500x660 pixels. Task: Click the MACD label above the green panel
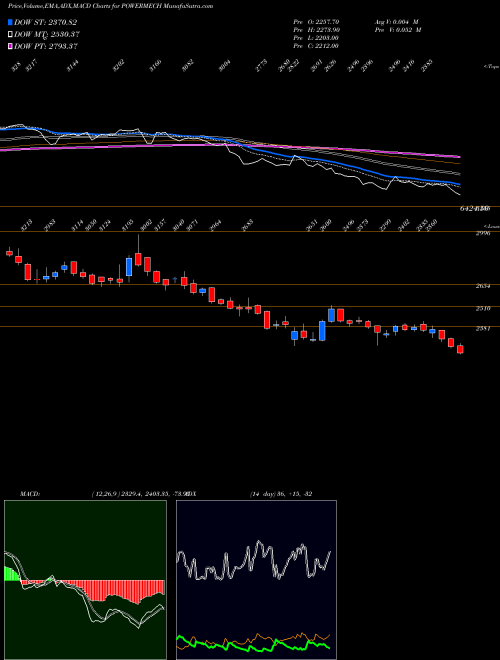point(30,494)
